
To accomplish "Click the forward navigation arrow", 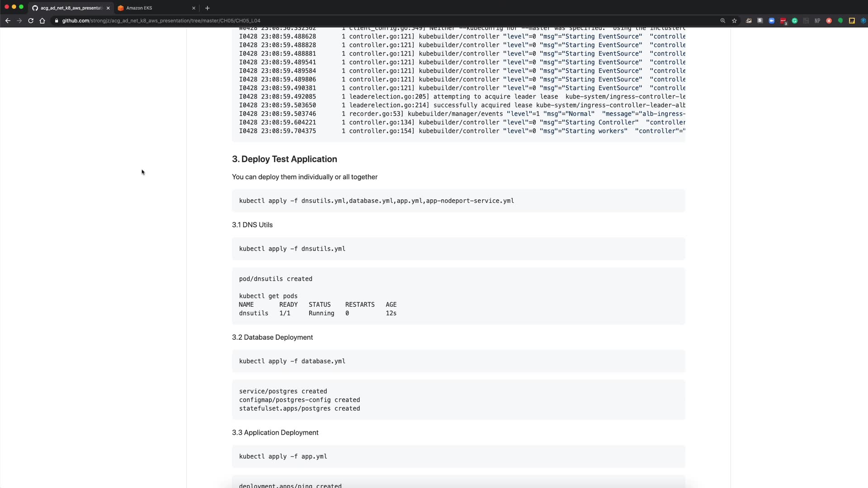I will tap(19, 21).
